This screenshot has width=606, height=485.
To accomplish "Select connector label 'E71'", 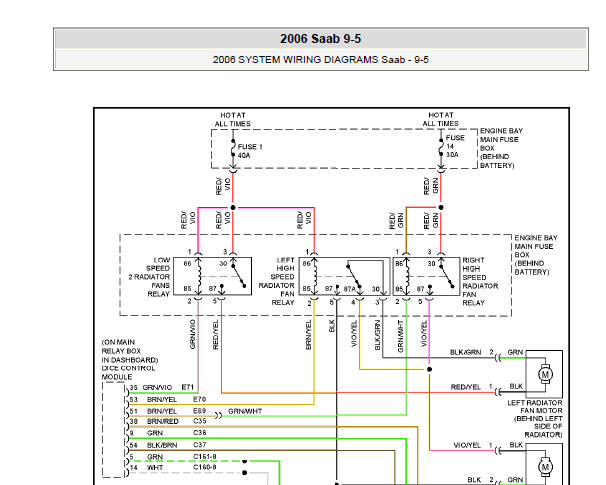I will click(x=187, y=387).
